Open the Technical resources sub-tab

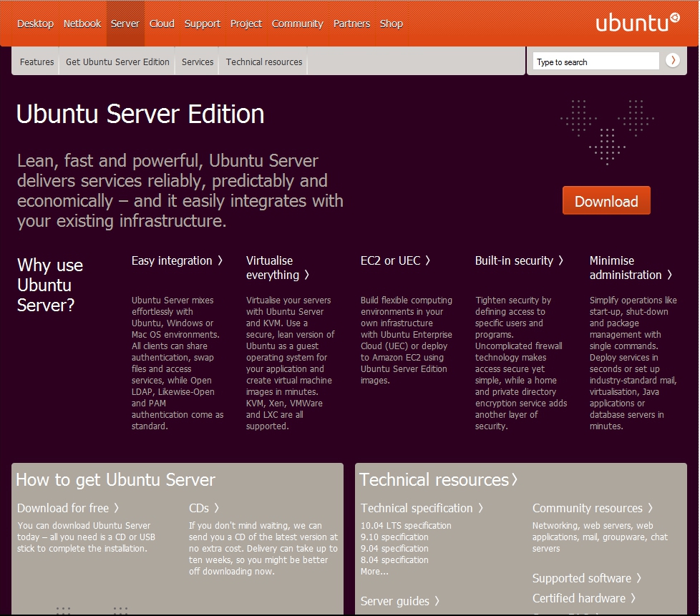(264, 62)
